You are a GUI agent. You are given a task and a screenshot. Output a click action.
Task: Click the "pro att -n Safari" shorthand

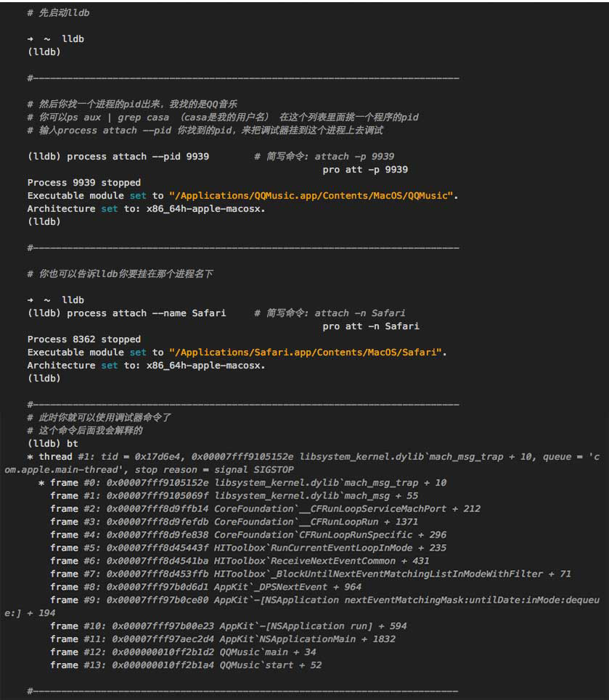pos(371,326)
